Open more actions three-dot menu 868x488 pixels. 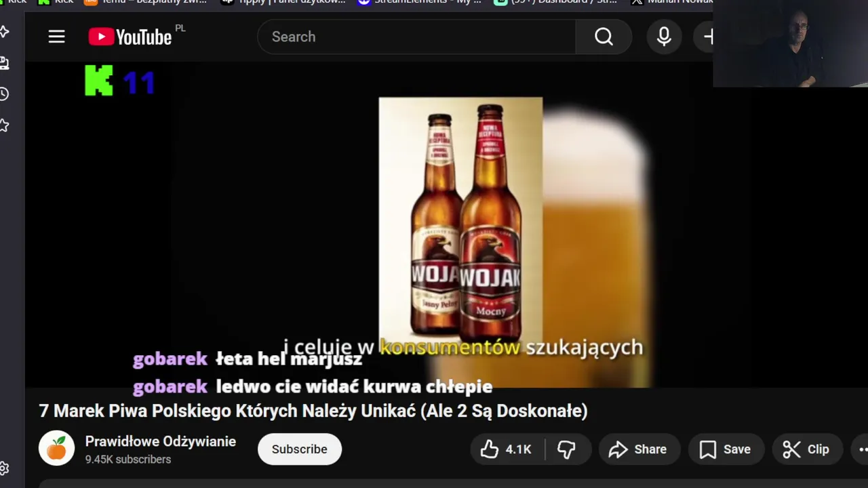861,449
